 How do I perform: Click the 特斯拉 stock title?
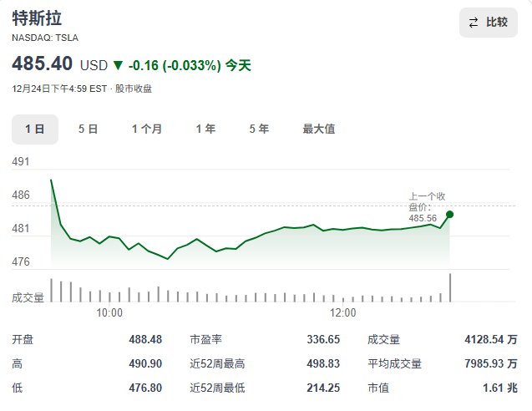37,18
